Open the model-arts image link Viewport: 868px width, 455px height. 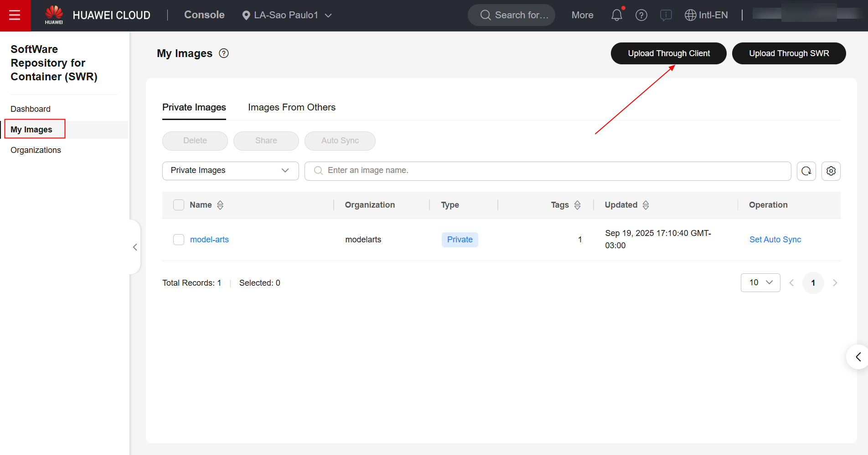(209, 240)
